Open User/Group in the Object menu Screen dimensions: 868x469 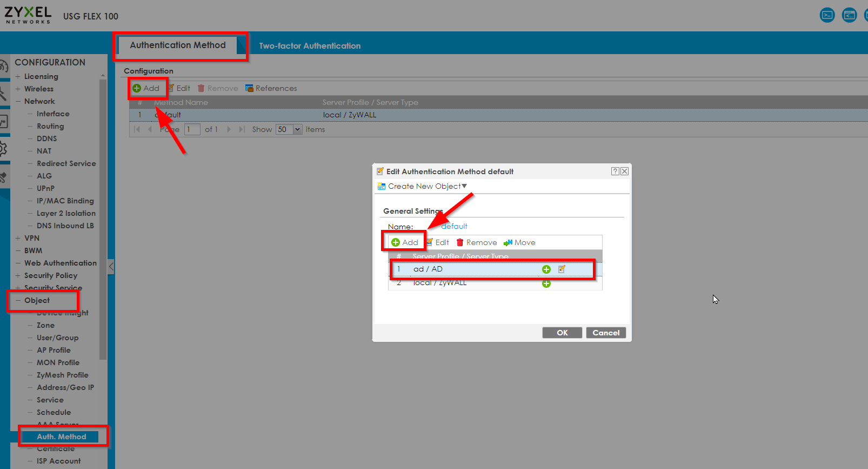point(57,338)
